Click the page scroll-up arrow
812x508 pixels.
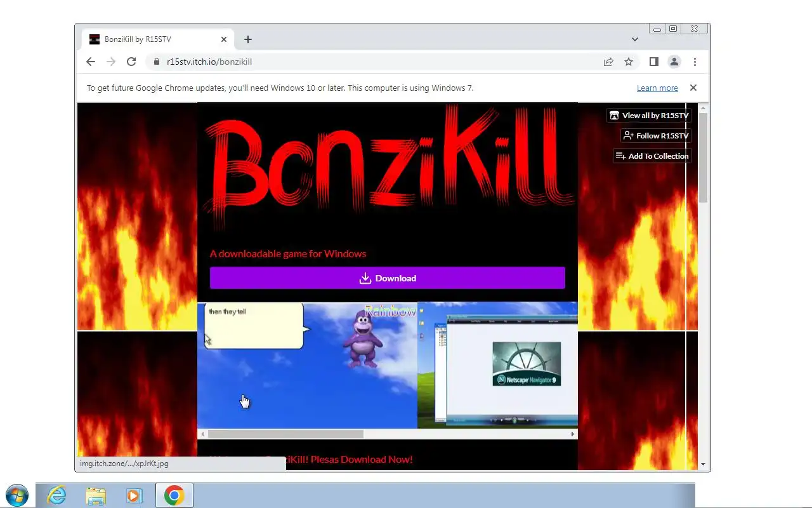(703, 109)
